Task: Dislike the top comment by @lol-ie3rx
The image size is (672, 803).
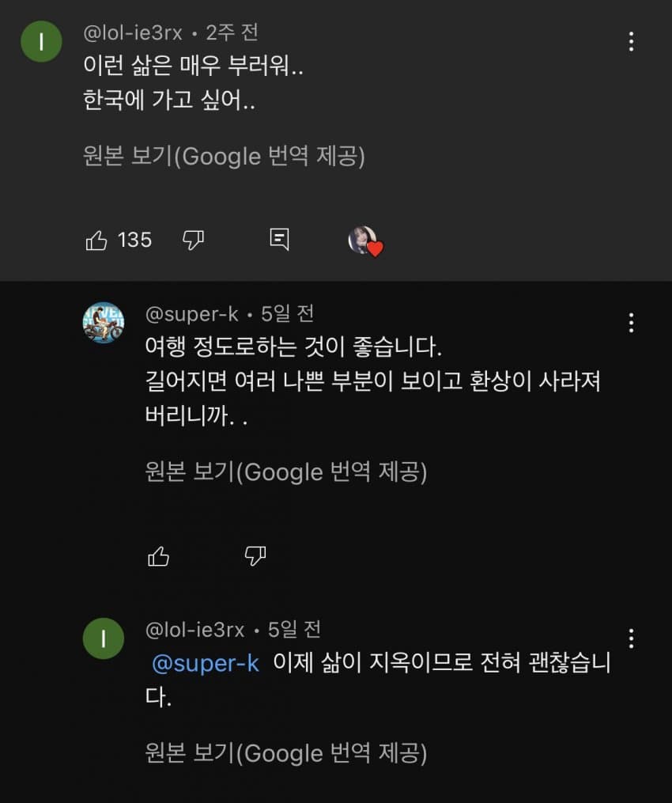Action: [x=193, y=240]
